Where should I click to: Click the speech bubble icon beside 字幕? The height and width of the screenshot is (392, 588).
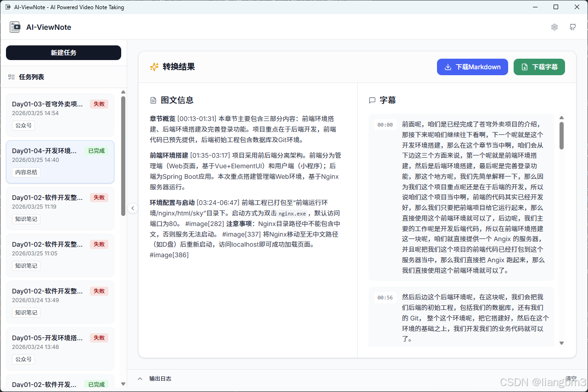coord(372,100)
